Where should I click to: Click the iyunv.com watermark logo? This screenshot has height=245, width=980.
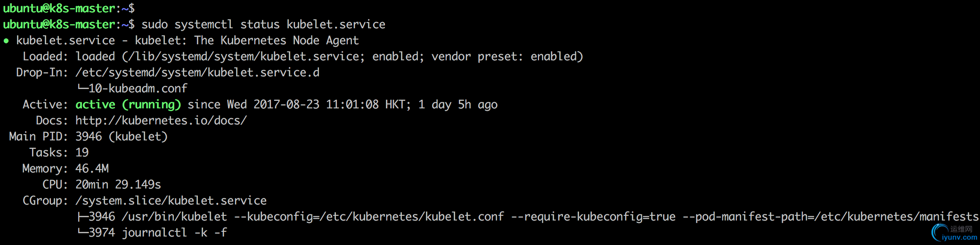pyautogui.click(x=955, y=233)
